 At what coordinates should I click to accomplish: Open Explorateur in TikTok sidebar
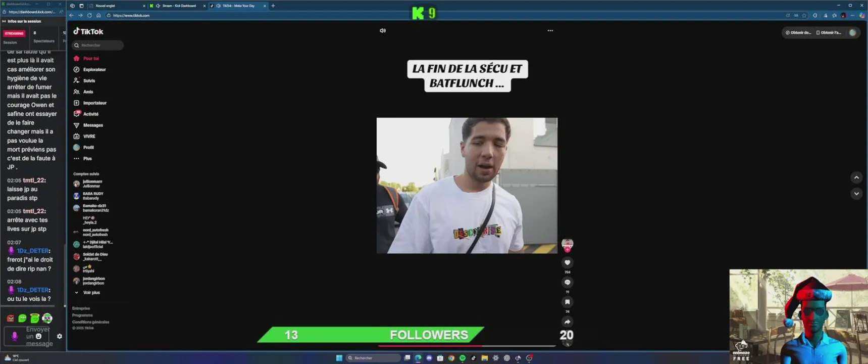coord(90,70)
